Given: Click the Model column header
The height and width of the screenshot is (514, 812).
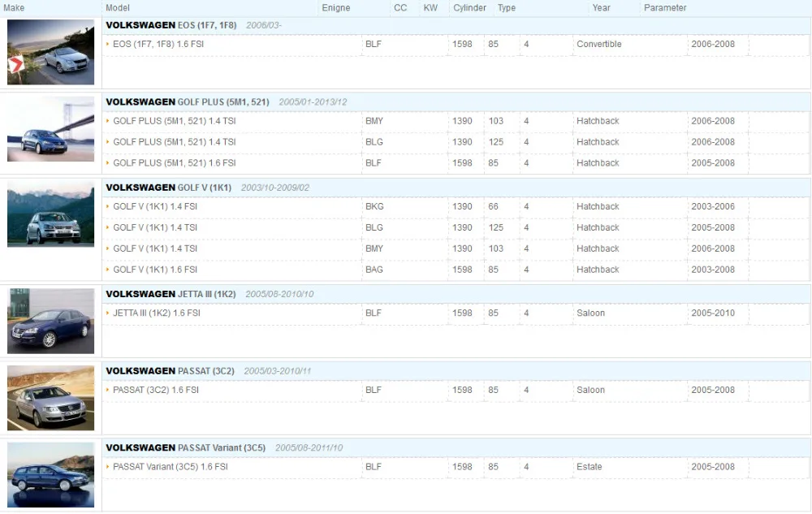Looking at the screenshot, I should point(118,8).
